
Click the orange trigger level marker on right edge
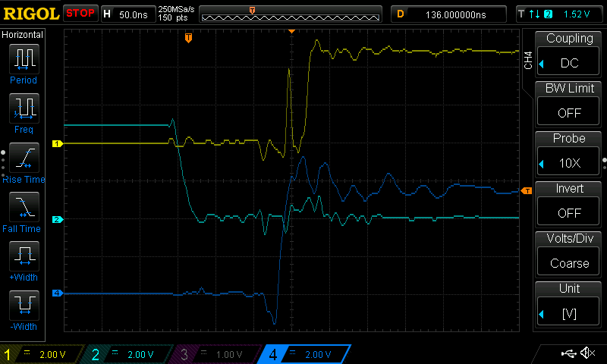(x=527, y=189)
